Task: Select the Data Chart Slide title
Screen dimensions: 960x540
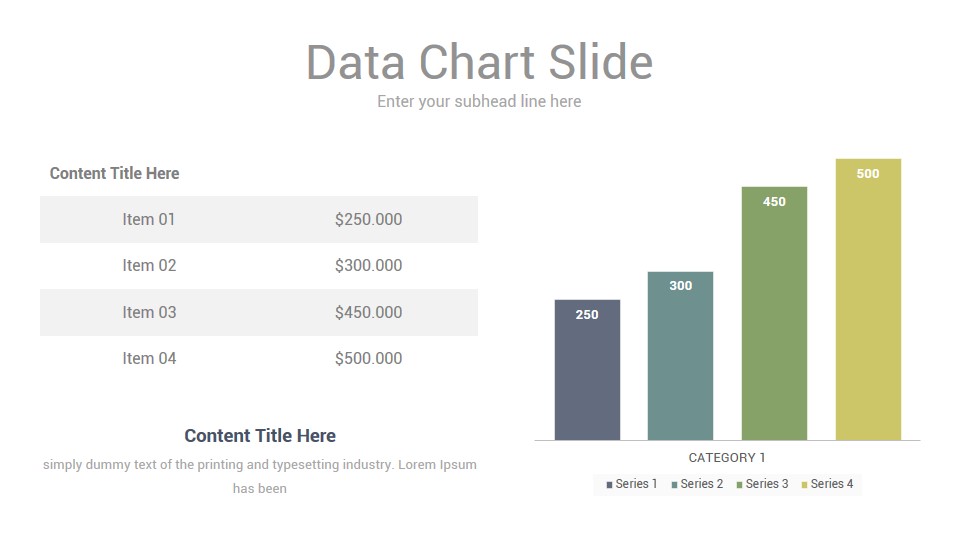Action: [479, 62]
